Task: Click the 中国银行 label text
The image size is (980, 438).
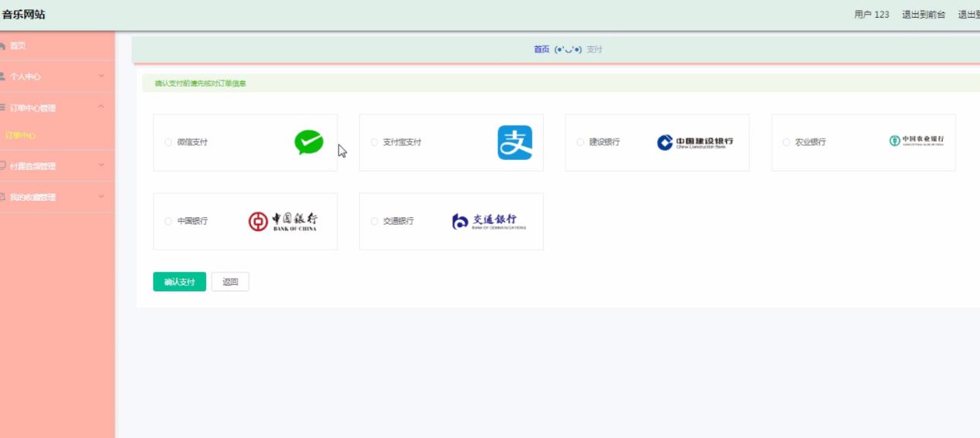Action: [x=192, y=221]
